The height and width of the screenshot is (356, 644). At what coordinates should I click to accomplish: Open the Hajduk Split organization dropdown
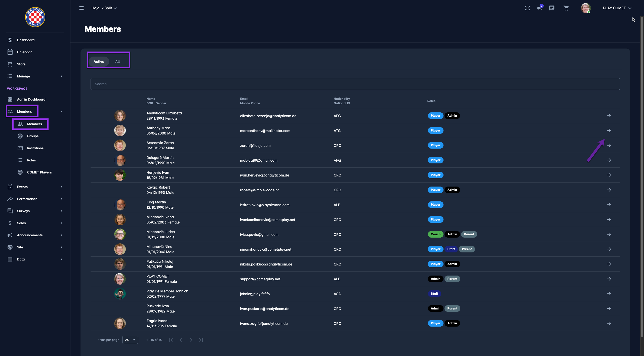tap(104, 8)
